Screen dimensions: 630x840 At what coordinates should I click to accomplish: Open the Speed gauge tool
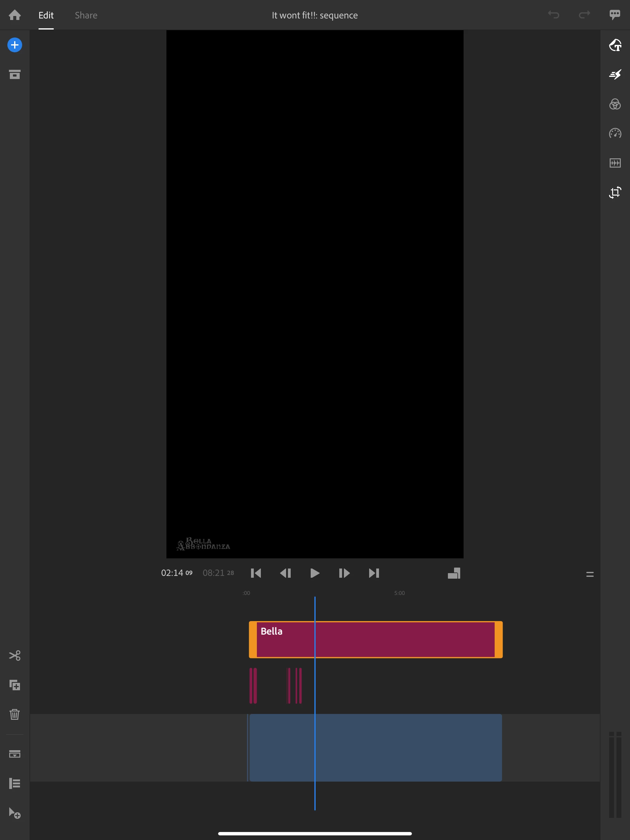pos(615,133)
